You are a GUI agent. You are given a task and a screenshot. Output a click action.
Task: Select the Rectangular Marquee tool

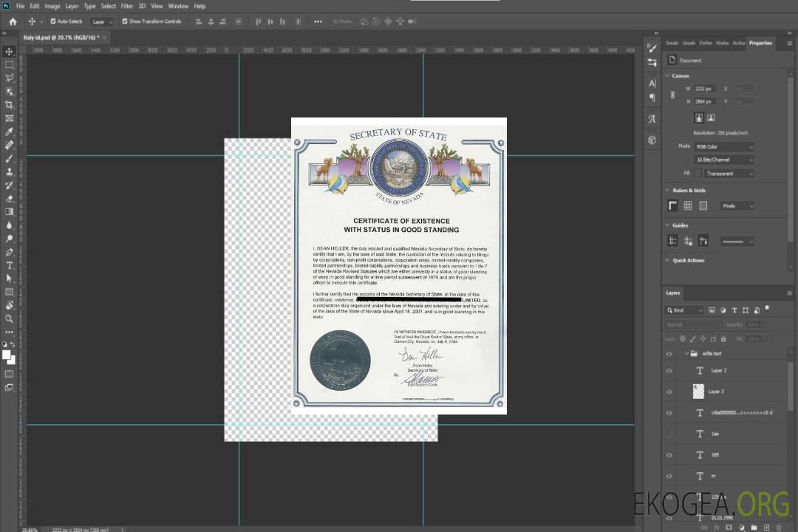click(x=9, y=65)
